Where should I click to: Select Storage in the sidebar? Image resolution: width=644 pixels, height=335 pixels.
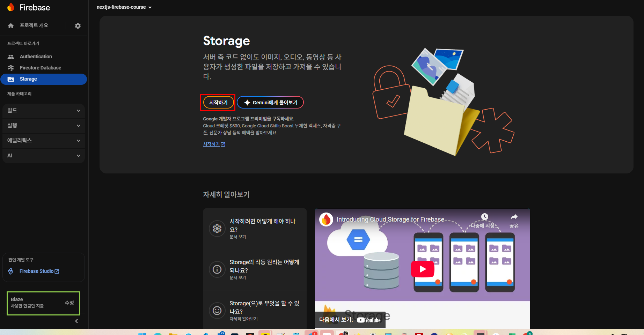click(44, 79)
